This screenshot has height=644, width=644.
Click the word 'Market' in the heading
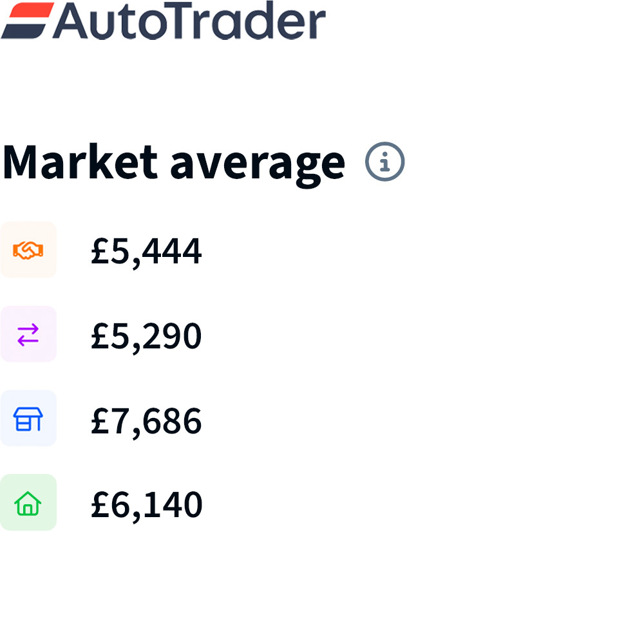80,162
